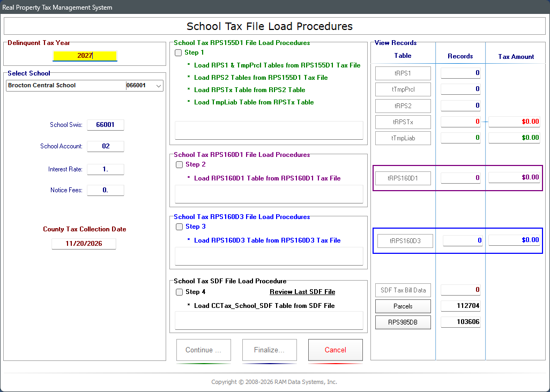This screenshot has height=392, width=550.
Task: Click the tRPS160D1 tax amount field
Action: [x=514, y=178]
